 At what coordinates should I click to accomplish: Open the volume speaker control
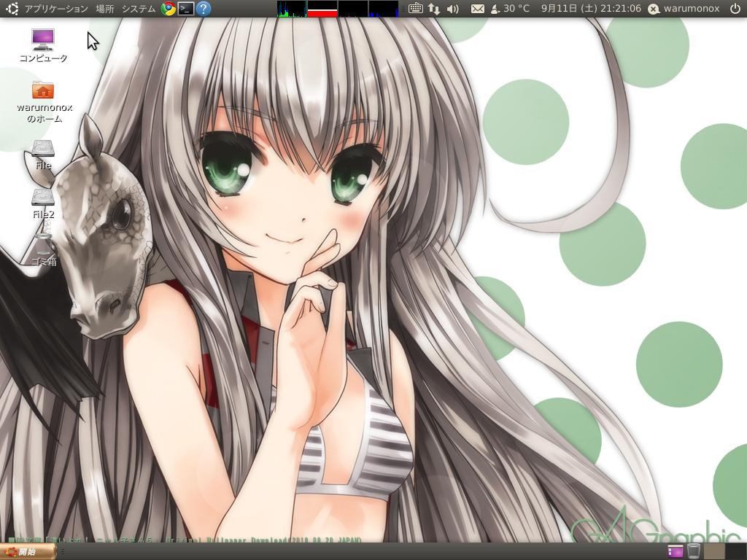click(452, 9)
